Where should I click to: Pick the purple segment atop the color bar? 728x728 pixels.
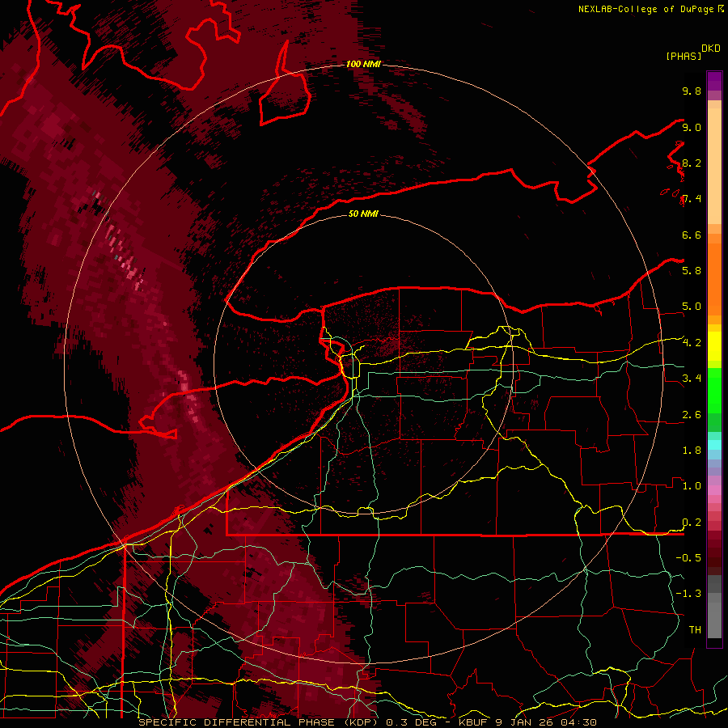pos(714,81)
